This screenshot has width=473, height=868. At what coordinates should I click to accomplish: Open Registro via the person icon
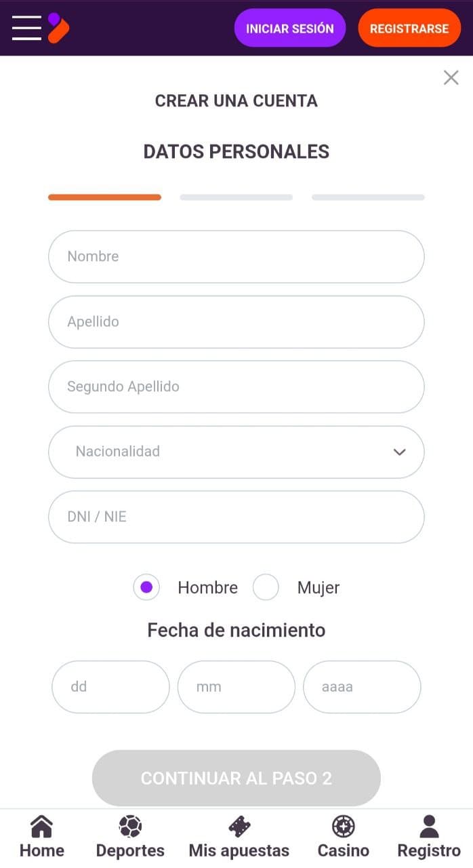click(428, 825)
